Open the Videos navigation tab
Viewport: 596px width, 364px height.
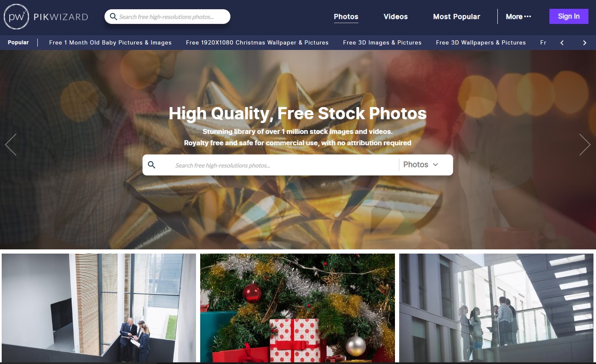[395, 17]
